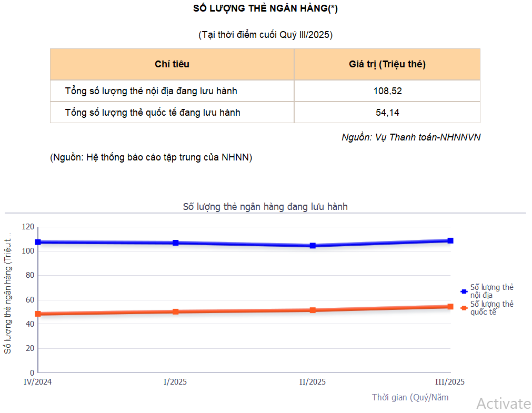Click the 'II/2025' x-axis label
532x413 pixels.
tap(313, 382)
